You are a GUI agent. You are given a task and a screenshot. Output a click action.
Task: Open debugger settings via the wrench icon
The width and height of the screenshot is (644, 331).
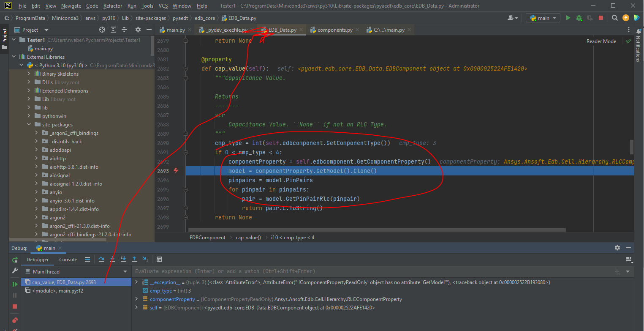click(x=14, y=271)
